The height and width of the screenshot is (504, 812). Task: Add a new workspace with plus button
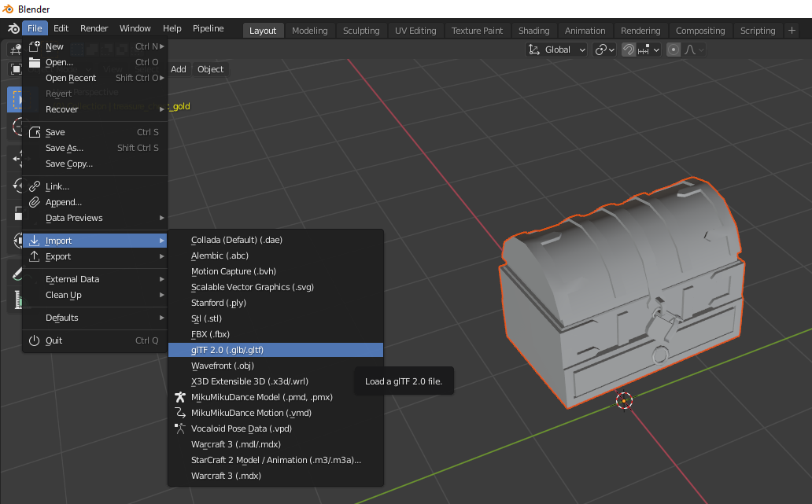792,31
